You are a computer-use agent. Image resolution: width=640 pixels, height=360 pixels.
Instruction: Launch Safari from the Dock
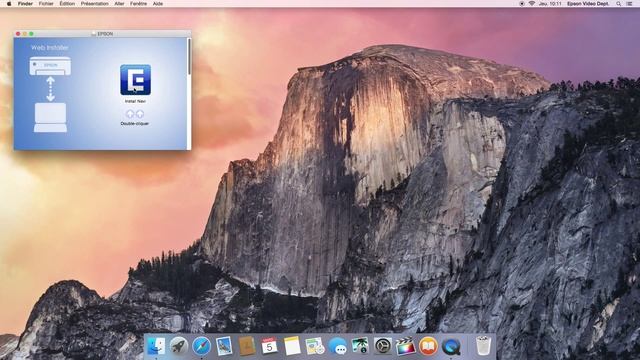[202, 346]
